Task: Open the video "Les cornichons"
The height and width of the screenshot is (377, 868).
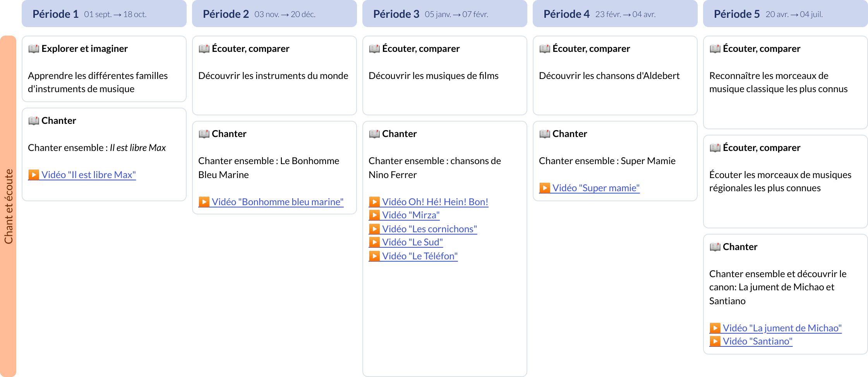Action: click(429, 229)
